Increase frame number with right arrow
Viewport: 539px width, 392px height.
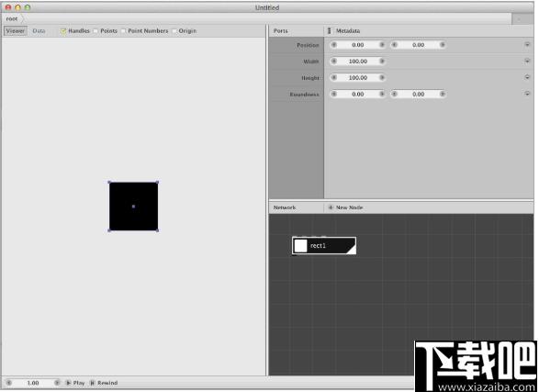pos(57,383)
